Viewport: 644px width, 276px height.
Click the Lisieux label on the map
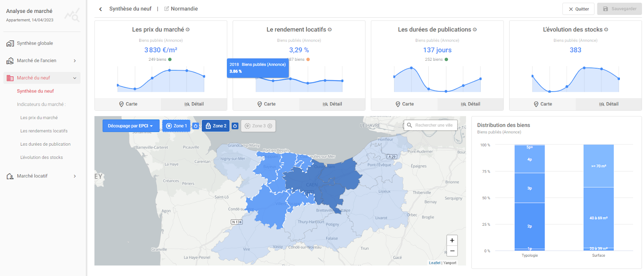coord(384,192)
